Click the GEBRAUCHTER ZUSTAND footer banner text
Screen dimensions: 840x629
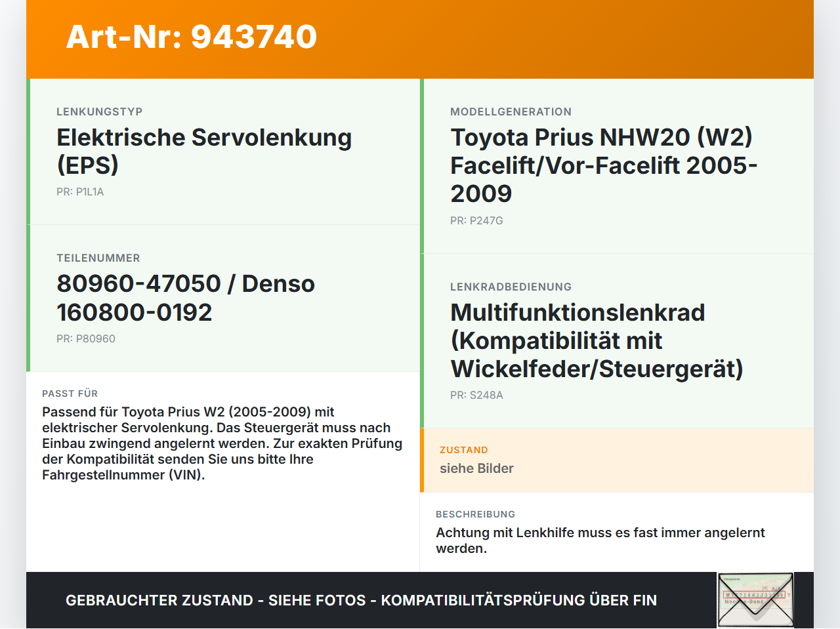coord(361,600)
